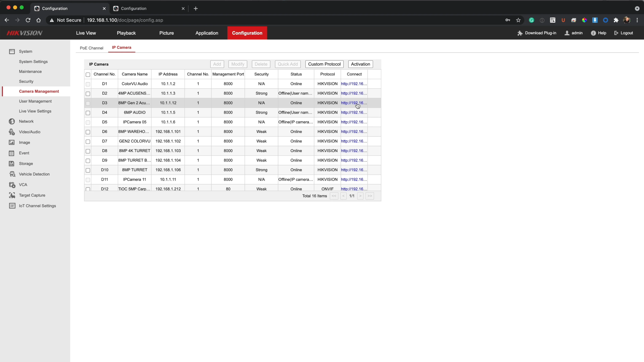Screen dimensions: 644x362
Task: Open D7 camera connect link
Action: coord(354,141)
